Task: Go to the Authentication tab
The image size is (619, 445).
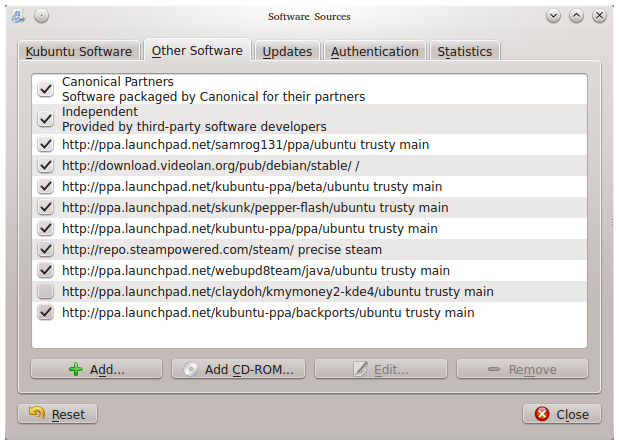Action: point(374,51)
